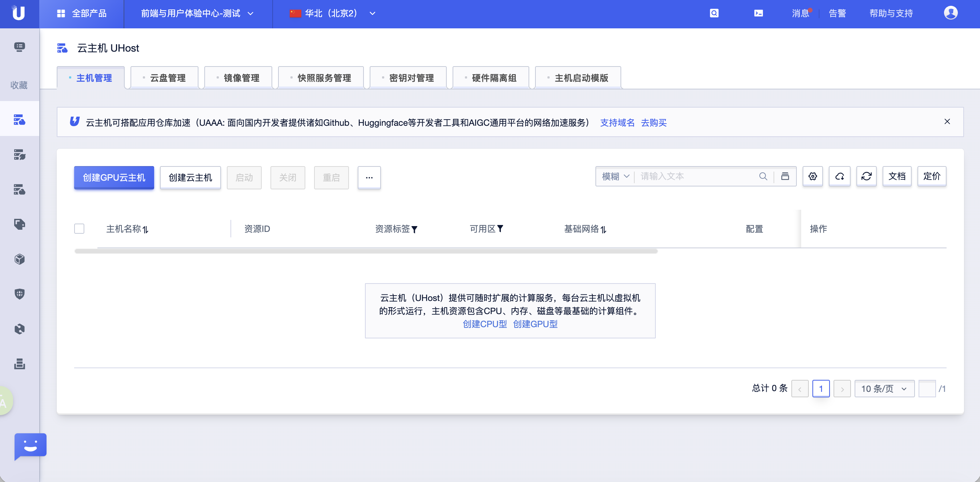The height and width of the screenshot is (482, 980).
Task: Open the third sidebar server cloud icon
Action: click(x=19, y=189)
